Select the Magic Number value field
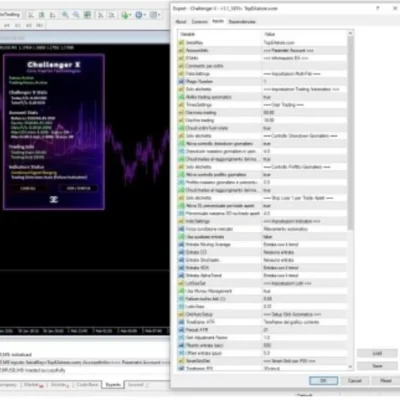This screenshot has height=400, width=400. pyautogui.click(x=304, y=81)
